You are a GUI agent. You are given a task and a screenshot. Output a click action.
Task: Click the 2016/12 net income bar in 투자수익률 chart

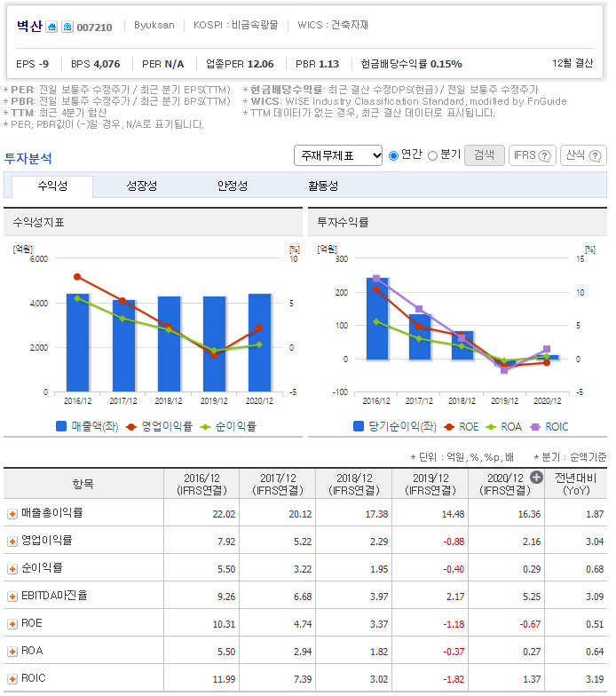point(377,318)
